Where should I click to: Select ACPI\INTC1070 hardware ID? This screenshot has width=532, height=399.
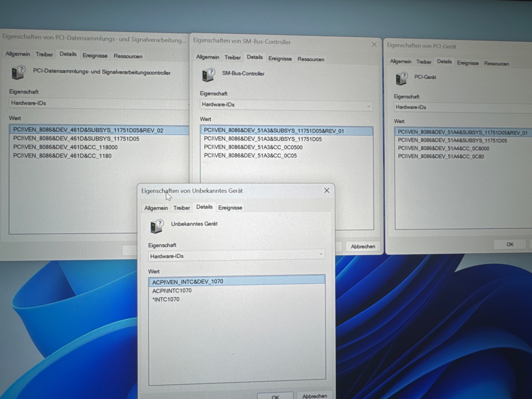click(172, 291)
